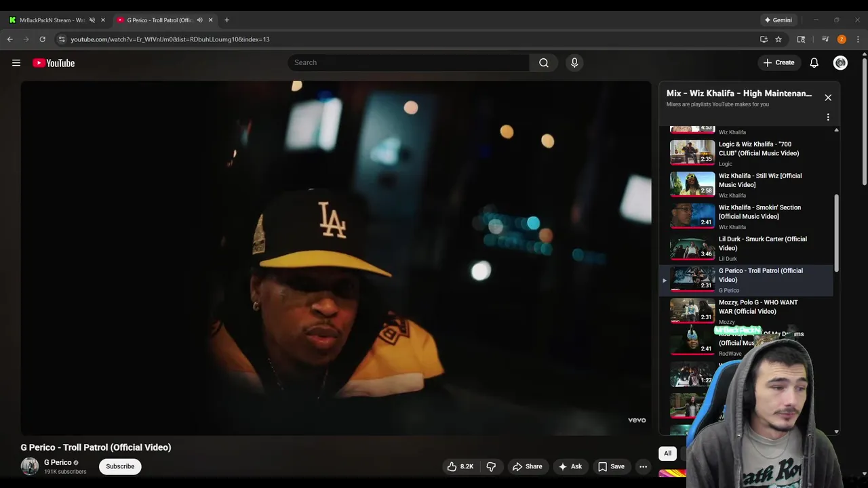The width and height of the screenshot is (868, 488).
Task: Close the Mix playlist panel
Action: tap(828, 98)
